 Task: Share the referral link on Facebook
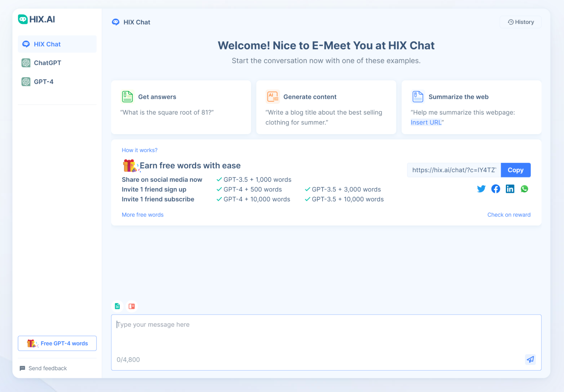click(x=495, y=189)
